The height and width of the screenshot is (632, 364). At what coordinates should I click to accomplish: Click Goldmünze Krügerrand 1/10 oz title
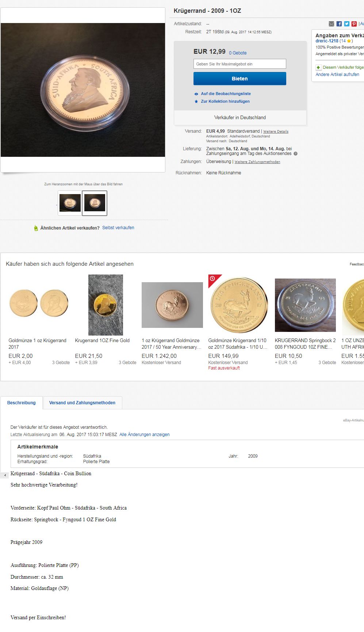point(238,344)
